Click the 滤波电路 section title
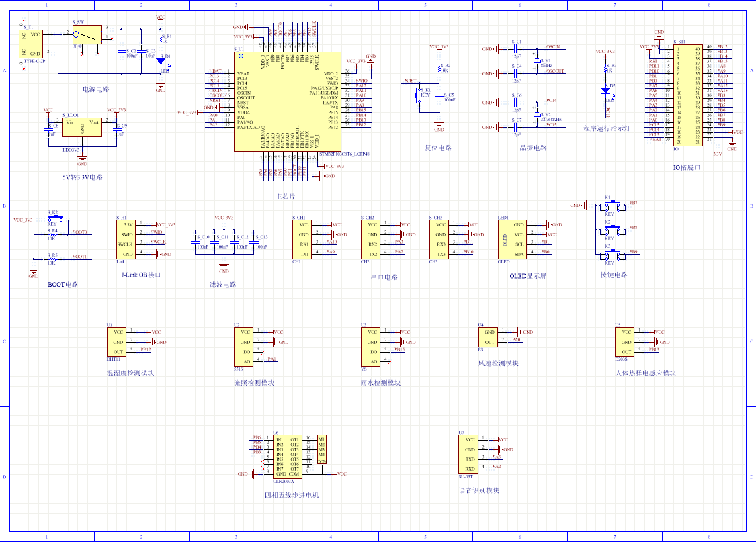Image resolution: width=756 pixels, height=542 pixels. [x=222, y=285]
